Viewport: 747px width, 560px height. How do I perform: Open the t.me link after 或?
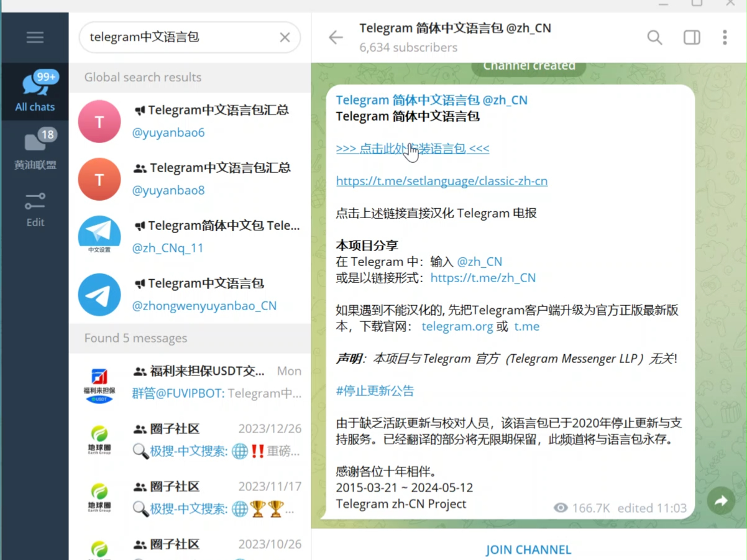(x=527, y=326)
